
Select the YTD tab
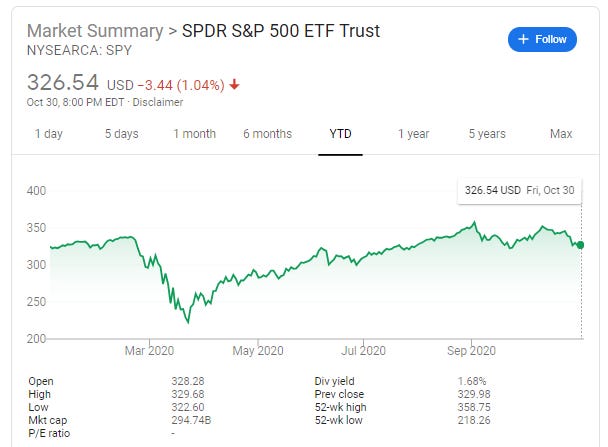[341, 133]
